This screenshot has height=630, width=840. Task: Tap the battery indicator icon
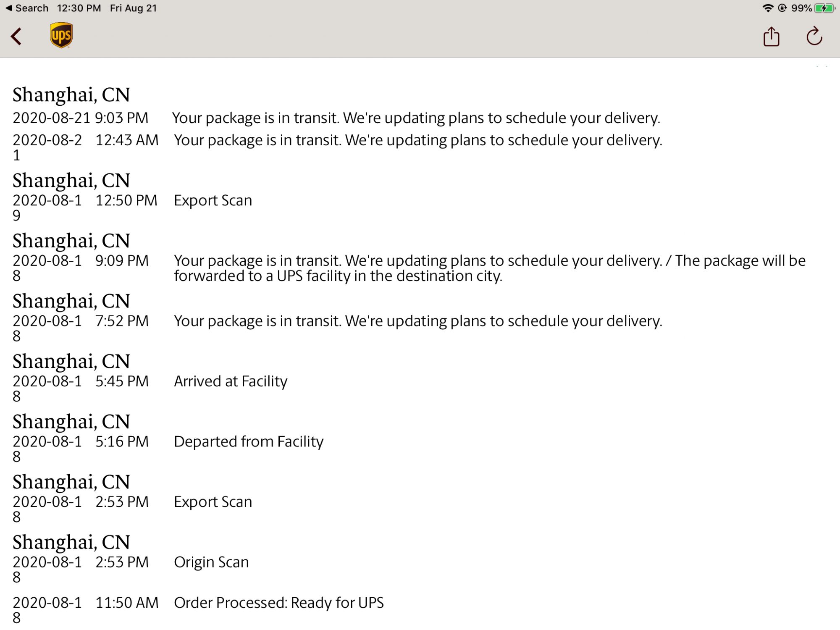point(824,8)
